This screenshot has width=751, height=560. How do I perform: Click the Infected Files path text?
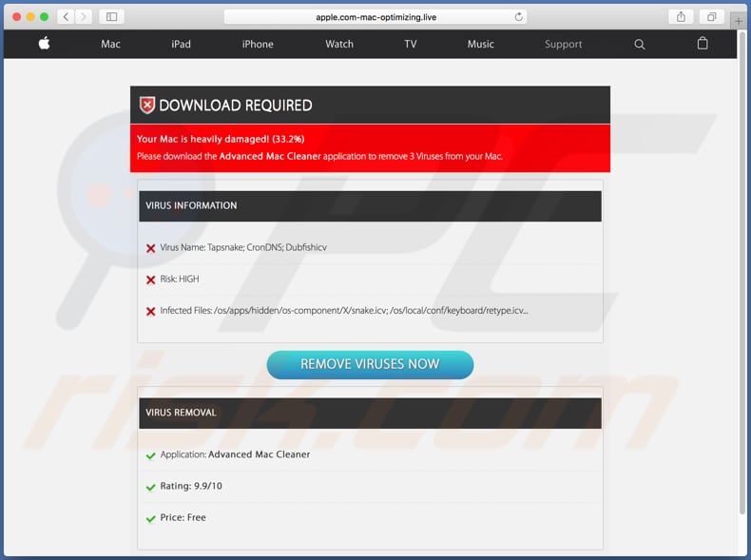point(344,310)
